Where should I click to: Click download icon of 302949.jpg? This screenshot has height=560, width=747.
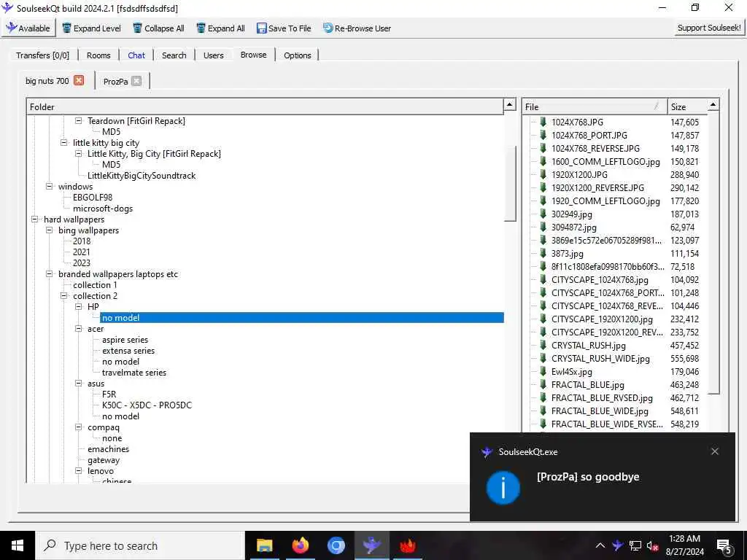(543, 214)
